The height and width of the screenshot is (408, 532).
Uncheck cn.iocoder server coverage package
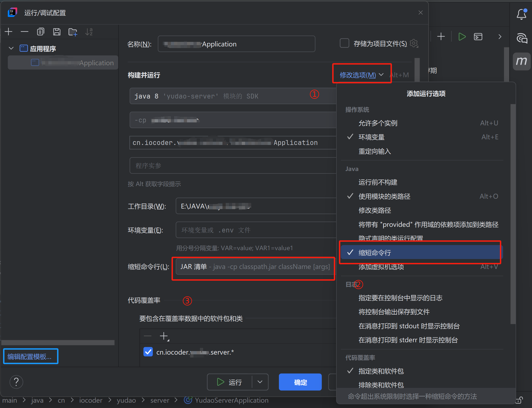148,352
